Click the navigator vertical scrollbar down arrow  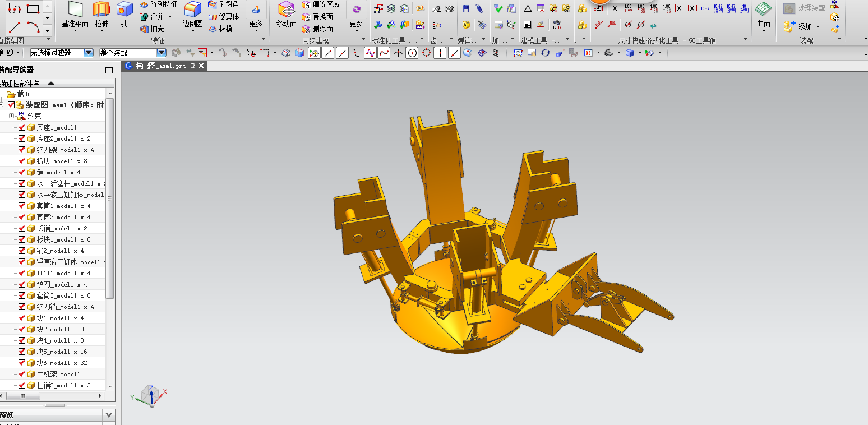110,386
